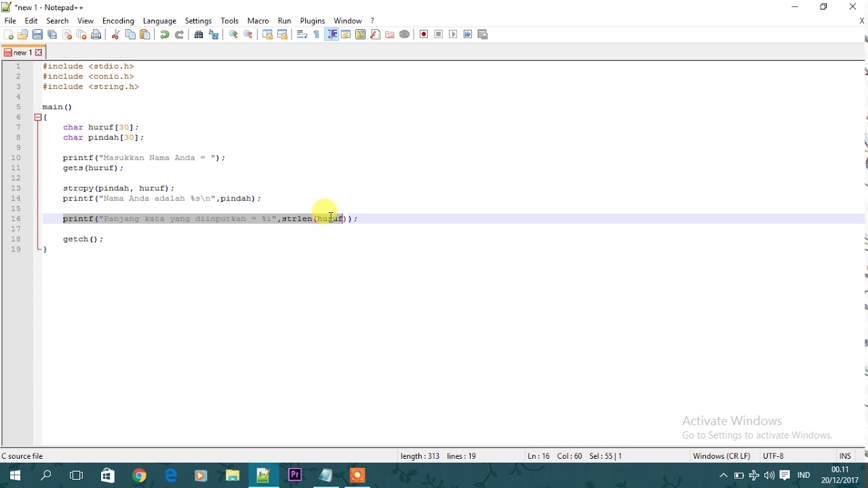
Task: Toggle Word Wrap in the toolbar
Action: pyautogui.click(x=302, y=35)
